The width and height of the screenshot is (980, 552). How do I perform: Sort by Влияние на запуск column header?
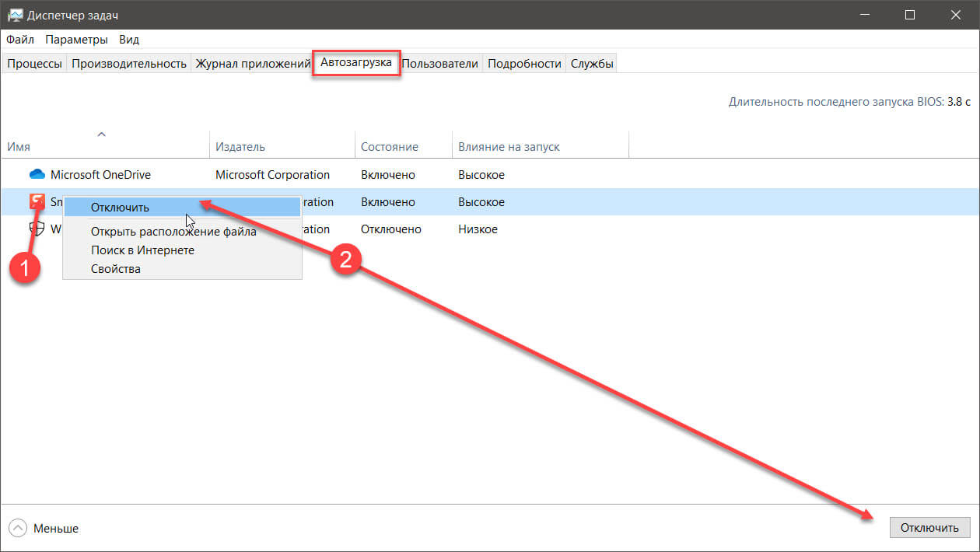pos(509,147)
